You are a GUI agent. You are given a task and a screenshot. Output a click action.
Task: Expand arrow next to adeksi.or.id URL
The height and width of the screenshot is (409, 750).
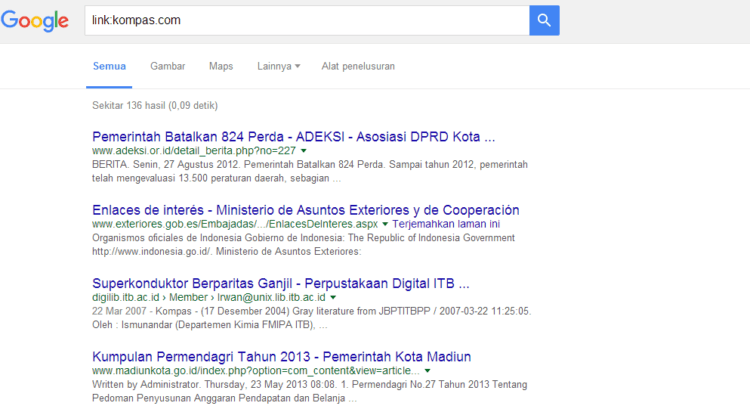point(303,151)
